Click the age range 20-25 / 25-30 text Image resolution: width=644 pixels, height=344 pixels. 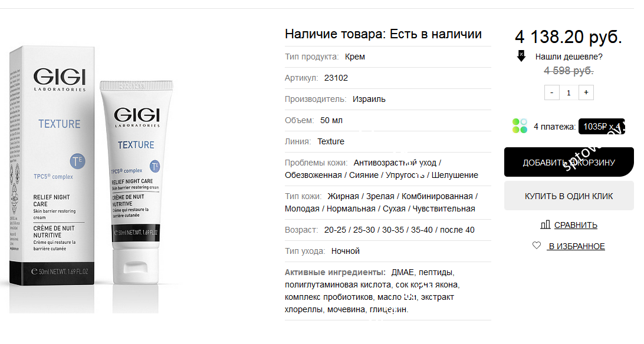(350, 230)
